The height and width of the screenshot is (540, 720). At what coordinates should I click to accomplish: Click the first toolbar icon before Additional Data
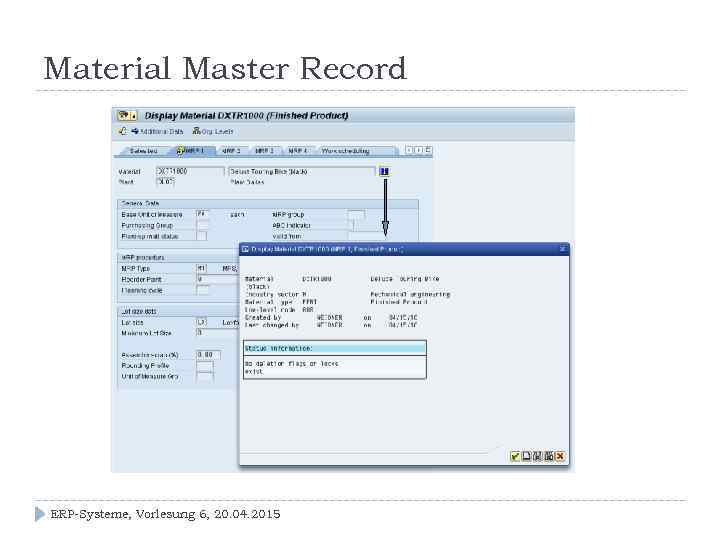123,131
